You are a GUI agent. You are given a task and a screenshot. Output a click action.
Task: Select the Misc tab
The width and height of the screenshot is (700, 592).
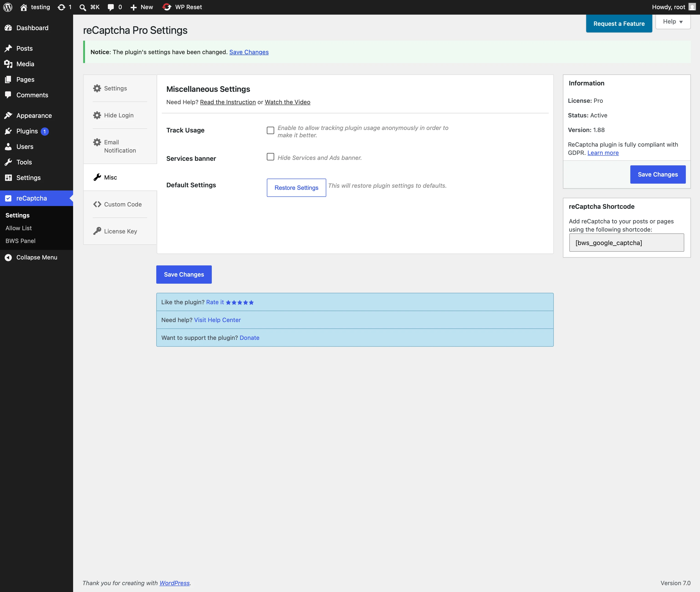click(120, 177)
